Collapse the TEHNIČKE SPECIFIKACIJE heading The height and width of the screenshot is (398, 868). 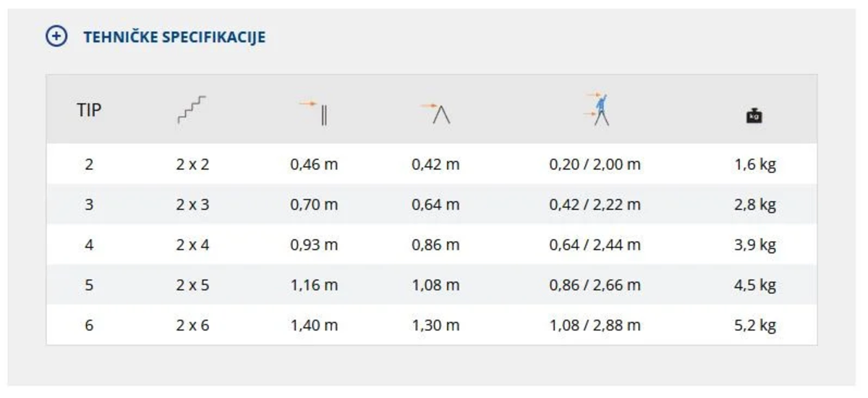[x=174, y=37]
